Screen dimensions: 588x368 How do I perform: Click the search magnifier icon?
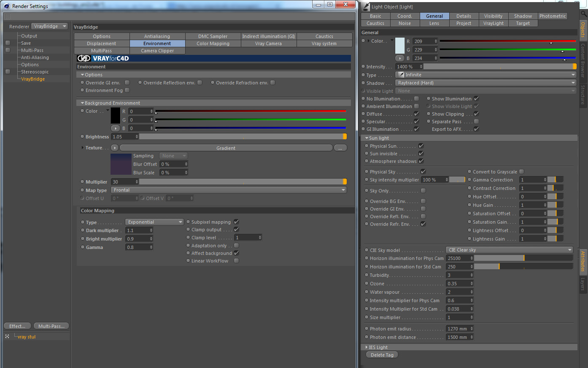584,14
